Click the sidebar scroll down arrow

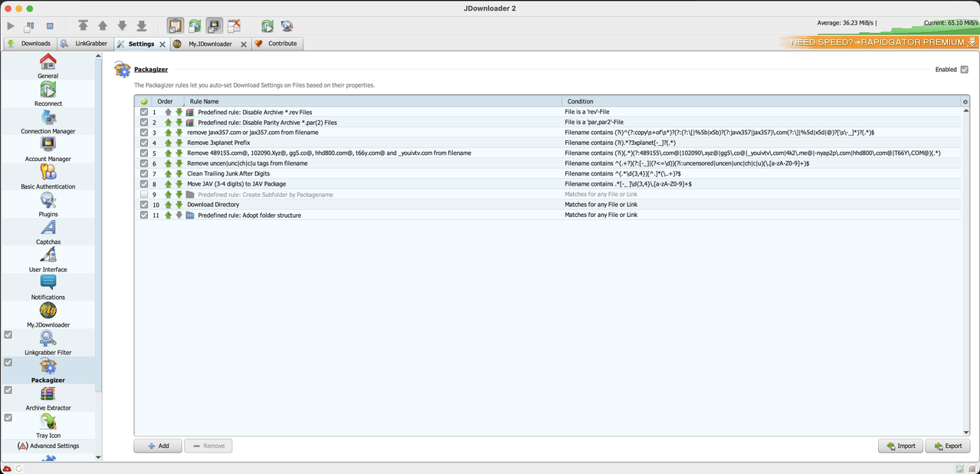(x=98, y=457)
